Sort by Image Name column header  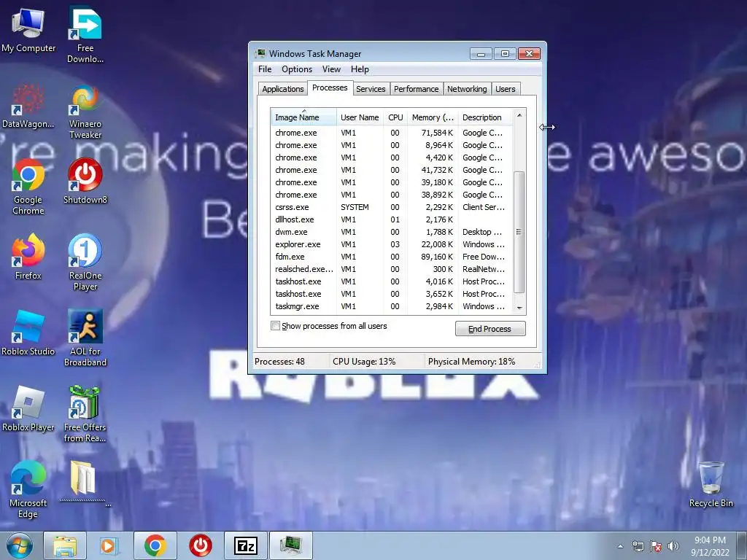[x=304, y=117]
